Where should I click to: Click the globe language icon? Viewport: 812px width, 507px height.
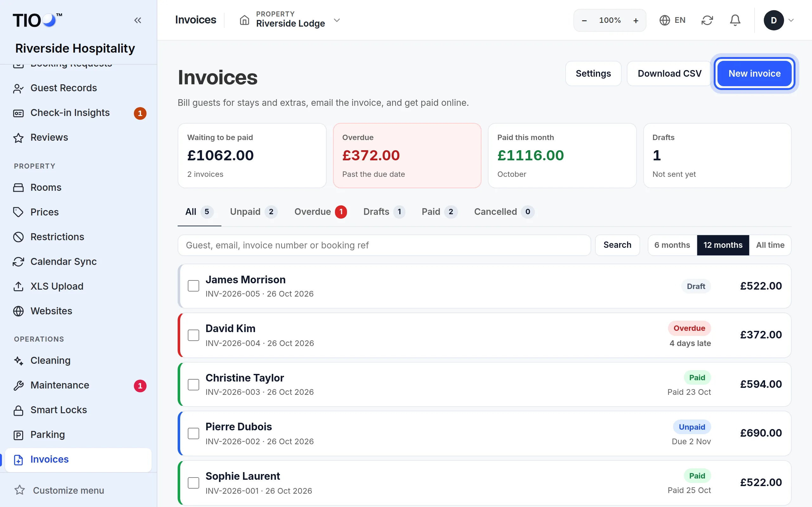click(x=665, y=21)
